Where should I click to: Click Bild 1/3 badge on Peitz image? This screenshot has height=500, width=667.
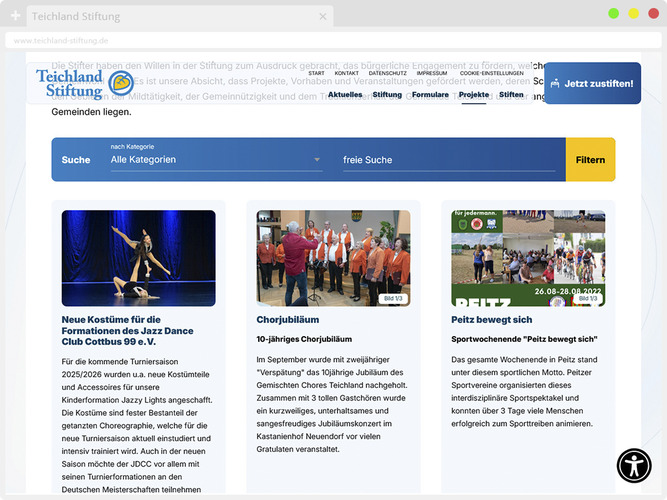coord(588,298)
